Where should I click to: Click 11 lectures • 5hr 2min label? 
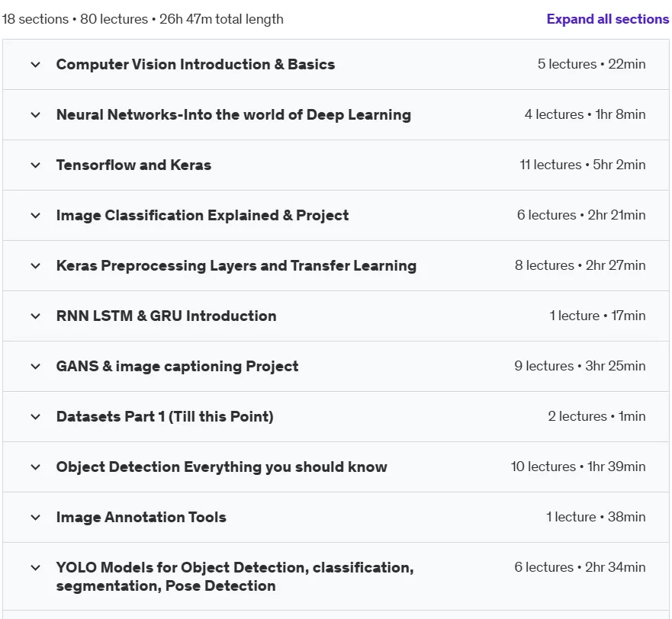click(x=583, y=165)
